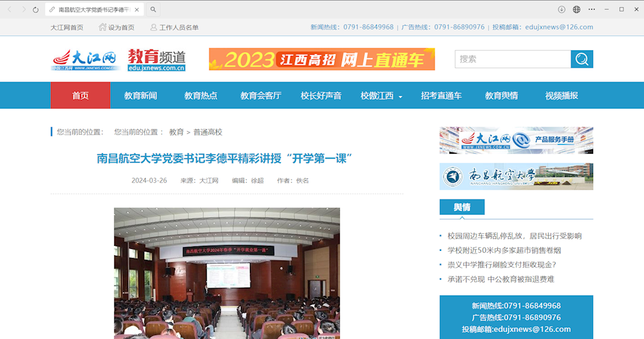Click the browser forward arrow

24,10
